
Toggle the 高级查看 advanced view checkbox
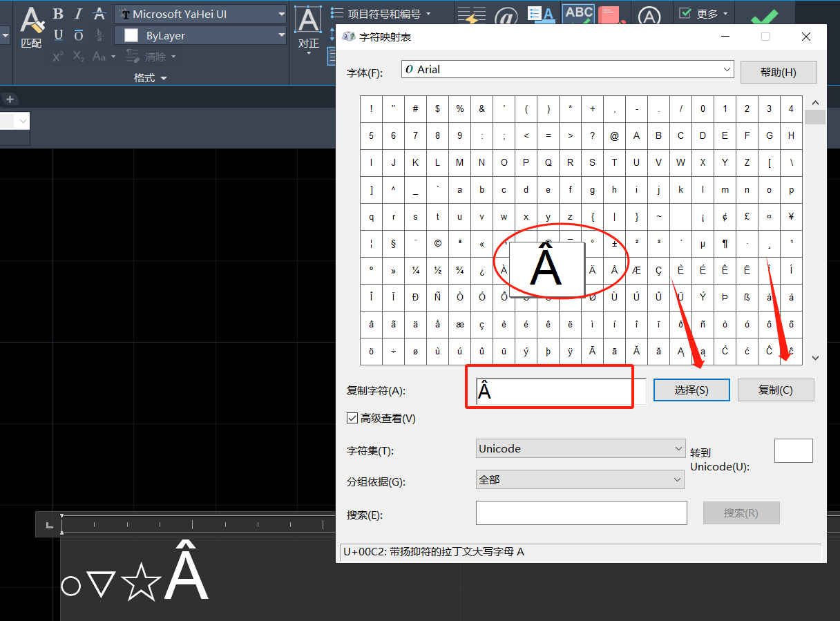click(353, 417)
